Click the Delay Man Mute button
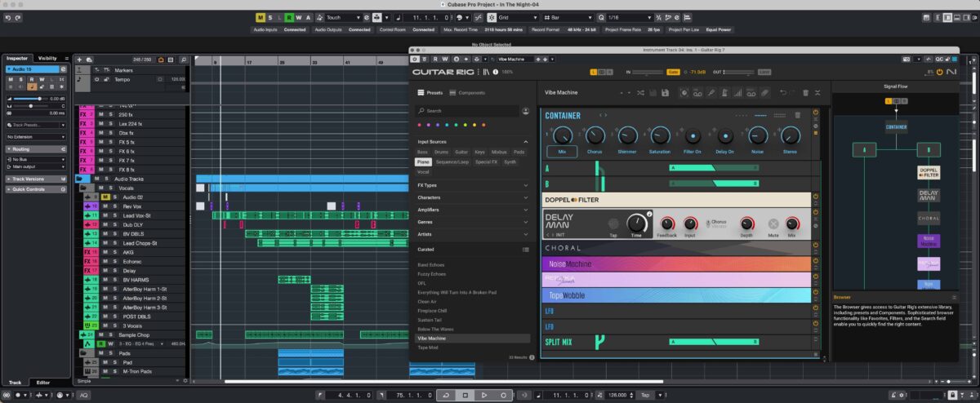The height and width of the screenshot is (403, 980). point(773,223)
